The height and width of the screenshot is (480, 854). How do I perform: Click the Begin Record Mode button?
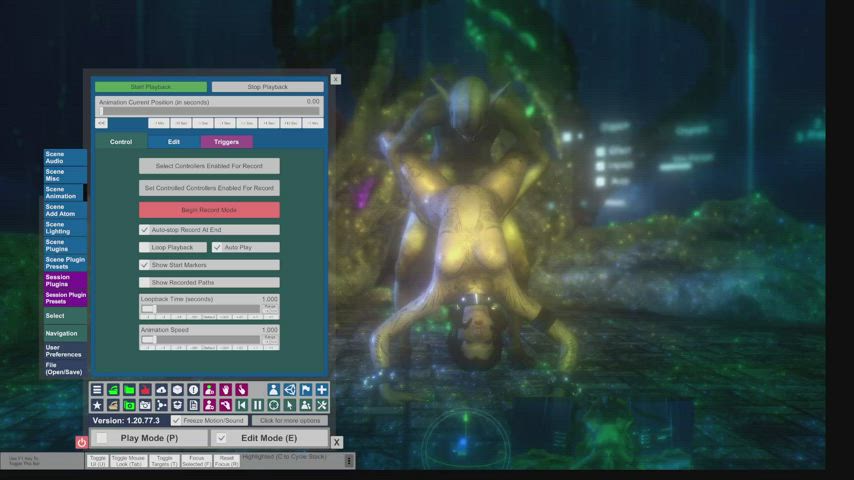(209, 210)
